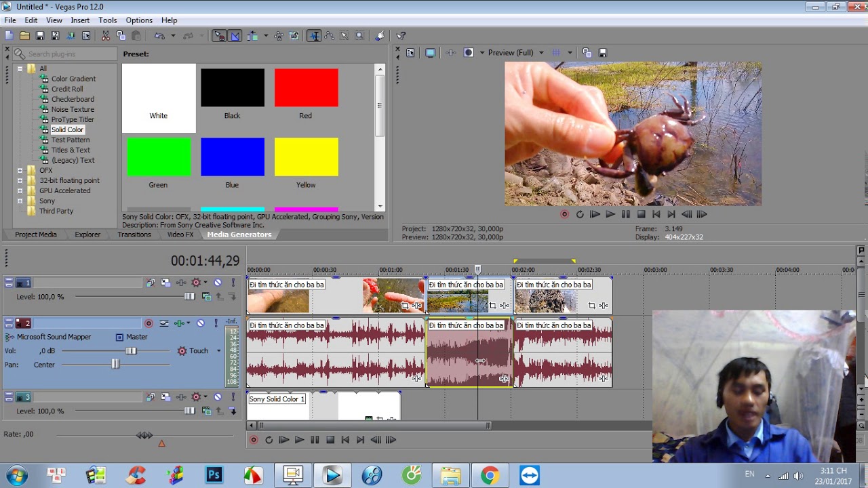Open the Undo history dropdown arrow
This screenshot has height=488, width=868.
[x=173, y=36]
